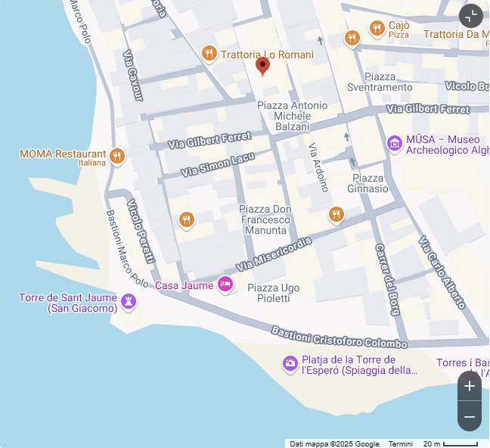Open the Termini link
This screenshot has width=490, height=448.
401,443
